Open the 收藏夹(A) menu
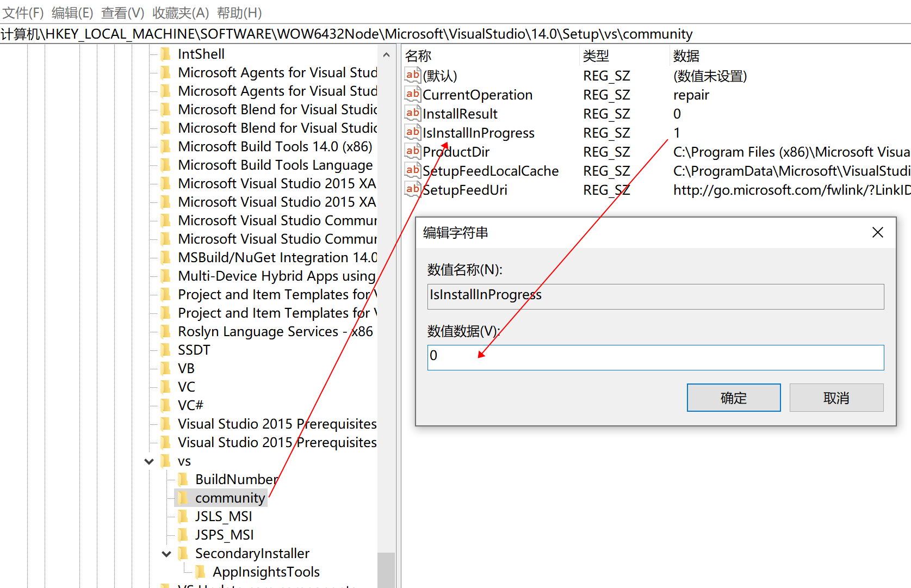 (180, 13)
